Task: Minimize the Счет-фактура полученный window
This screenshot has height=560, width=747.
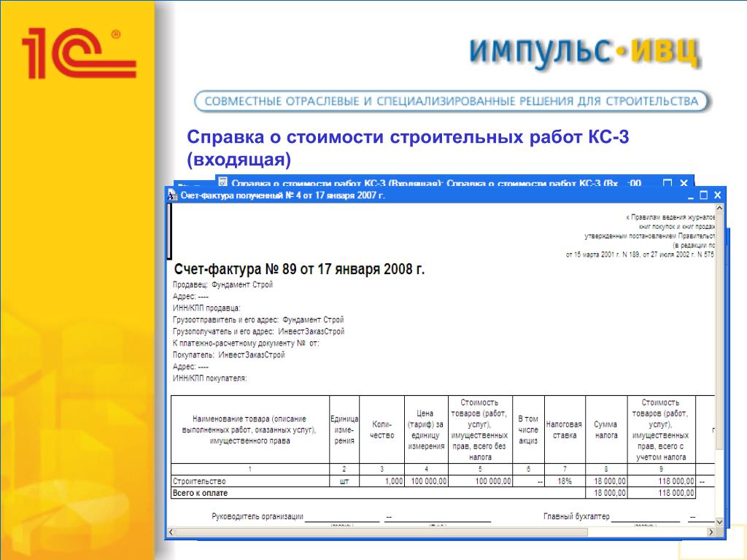Action: pos(689,195)
